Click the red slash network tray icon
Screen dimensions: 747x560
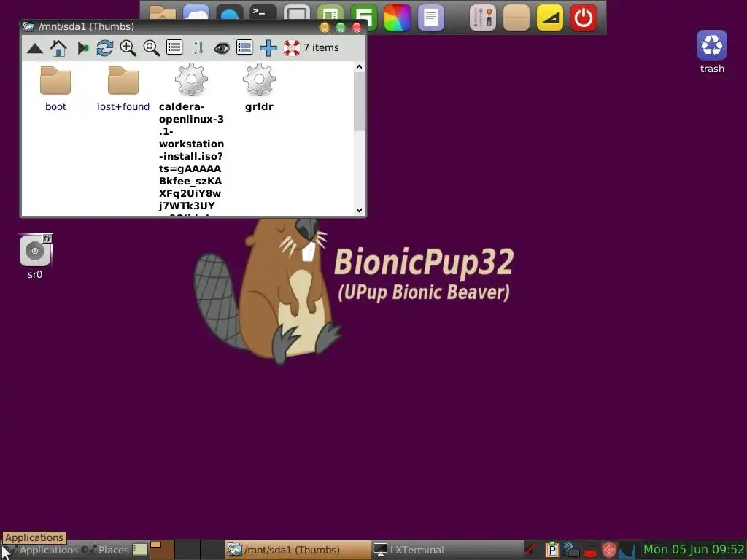530,550
